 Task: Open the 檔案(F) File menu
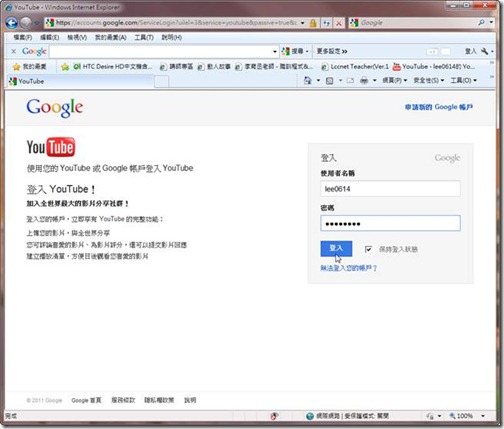click(23, 37)
